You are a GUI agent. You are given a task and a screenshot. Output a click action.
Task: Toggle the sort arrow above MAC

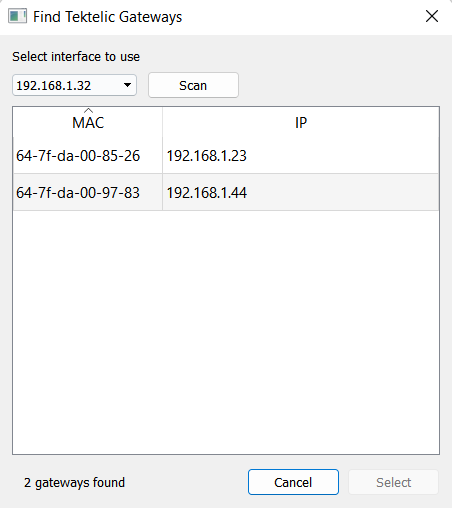(x=88, y=110)
